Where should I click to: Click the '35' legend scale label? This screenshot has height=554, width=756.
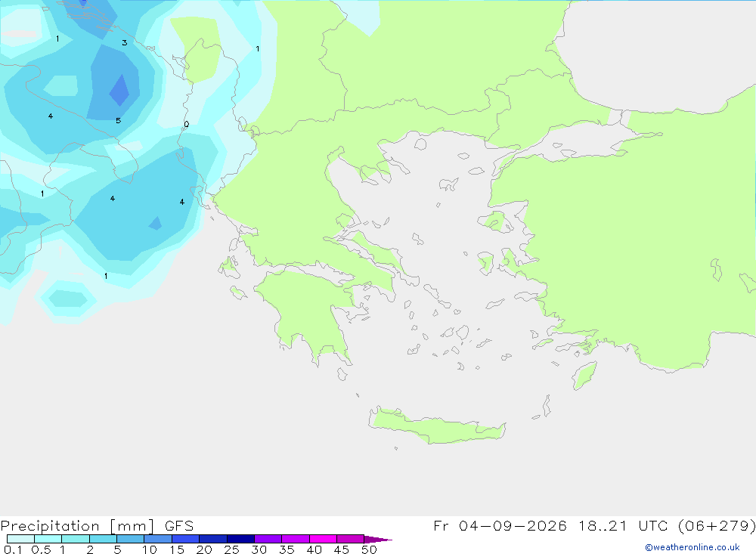tap(287, 549)
